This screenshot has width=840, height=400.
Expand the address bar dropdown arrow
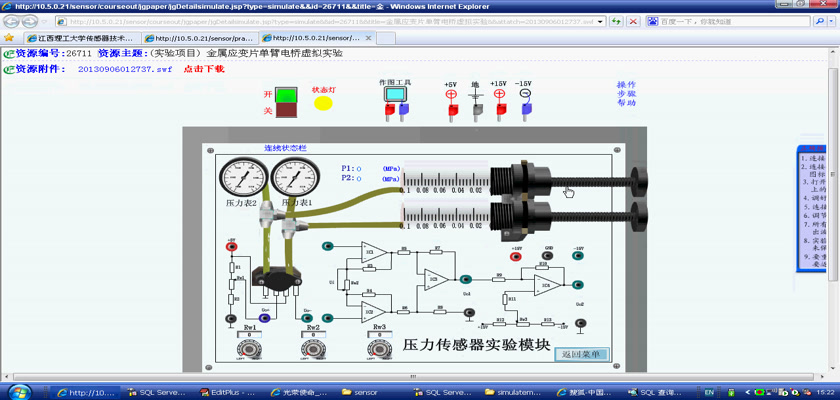click(601, 21)
